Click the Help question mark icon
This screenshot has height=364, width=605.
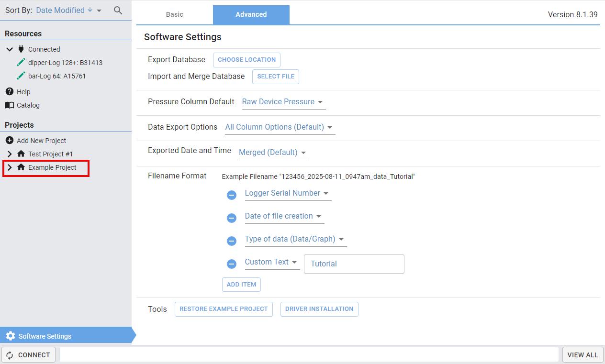(x=10, y=91)
